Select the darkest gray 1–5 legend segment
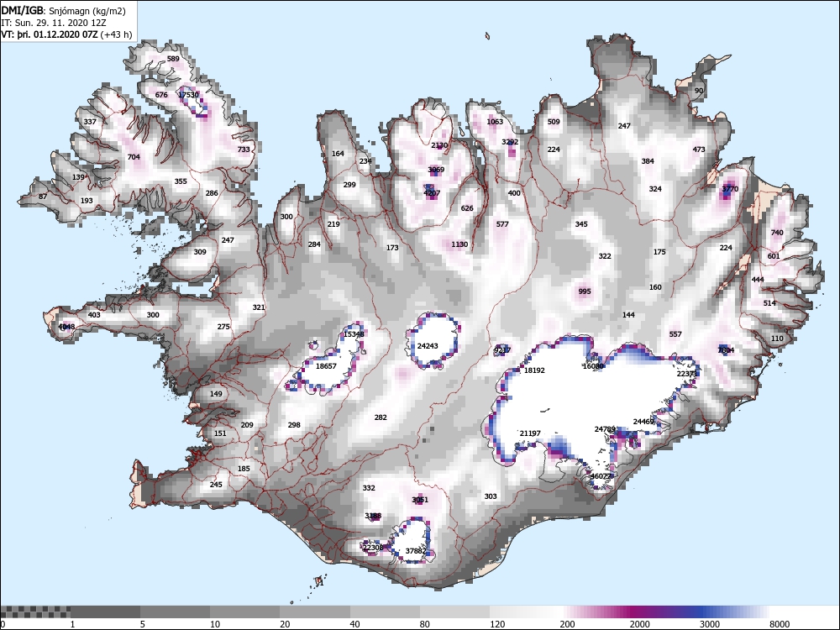The width and height of the screenshot is (840, 630). [x=106, y=612]
